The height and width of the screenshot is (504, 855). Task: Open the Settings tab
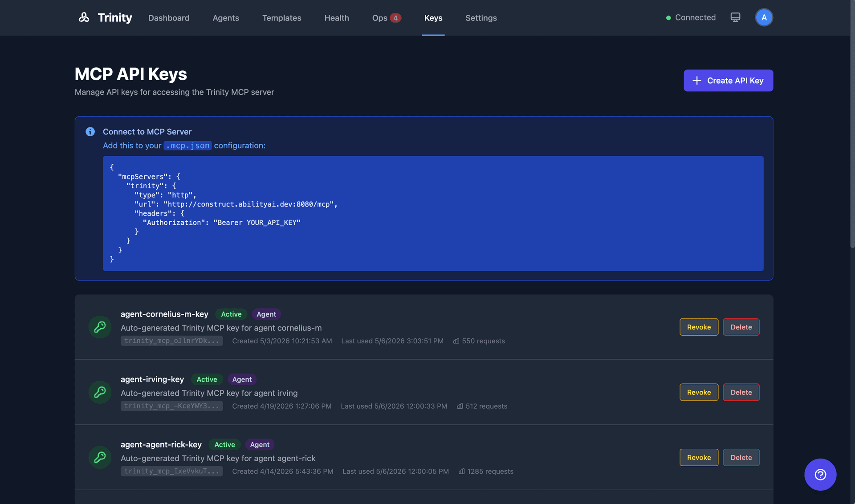(481, 18)
